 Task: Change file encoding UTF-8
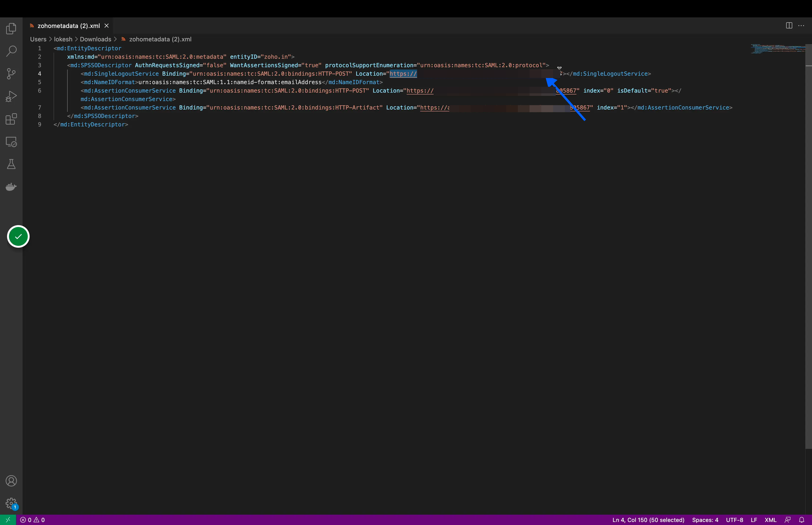click(x=734, y=520)
